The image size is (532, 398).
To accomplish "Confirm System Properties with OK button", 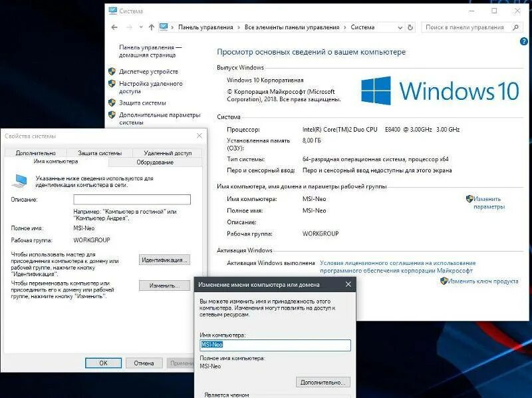I will (x=103, y=363).
